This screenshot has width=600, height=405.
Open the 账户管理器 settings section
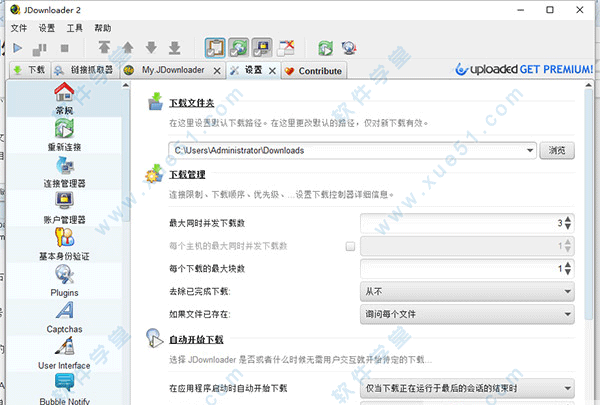pyautogui.click(x=64, y=206)
